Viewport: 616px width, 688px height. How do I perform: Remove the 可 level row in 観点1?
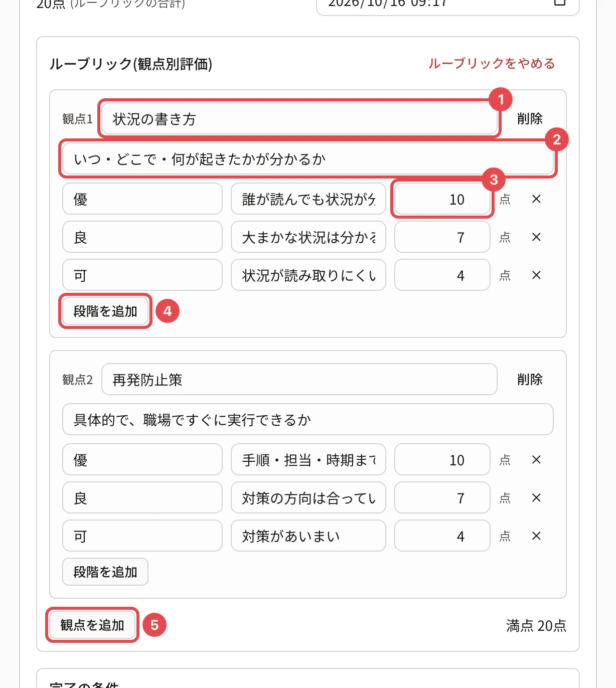(536, 275)
